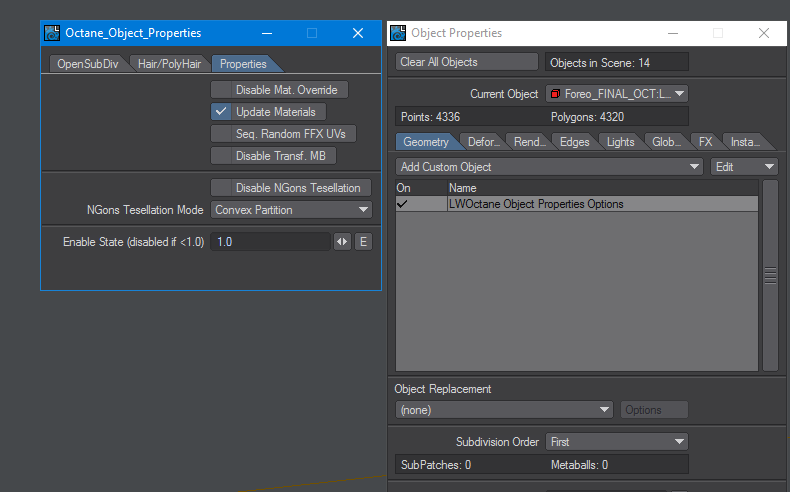Close the Octane_Object_Properties window
The image size is (790, 492).
tap(358, 33)
